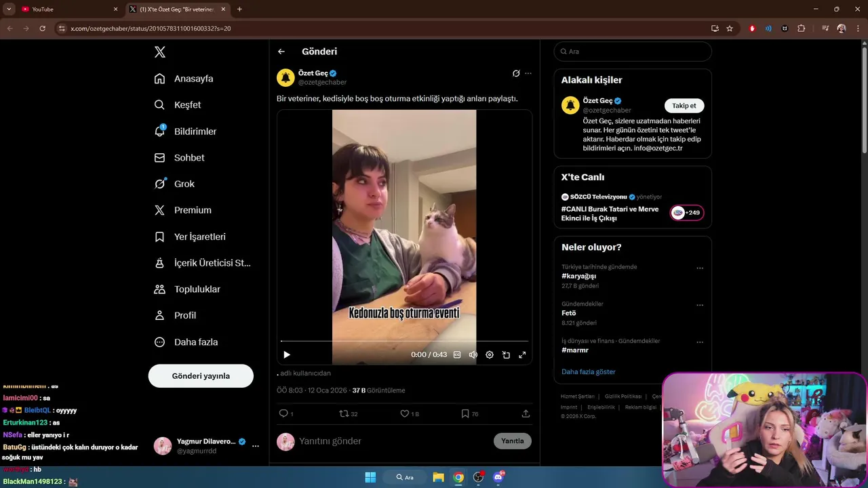Viewport: 868px width, 488px height.
Task: Toggle video captions CC
Action: pyautogui.click(x=457, y=354)
